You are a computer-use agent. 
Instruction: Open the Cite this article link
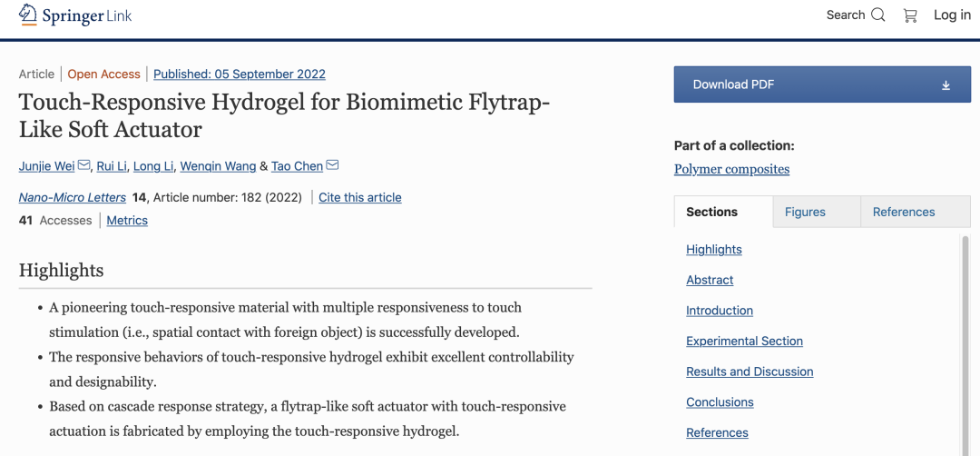(359, 197)
